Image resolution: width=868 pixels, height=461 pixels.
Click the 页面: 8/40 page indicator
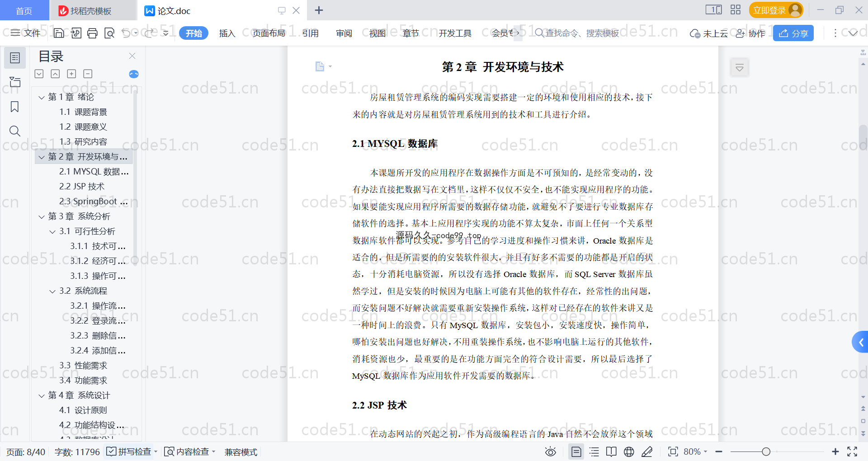(x=26, y=452)
